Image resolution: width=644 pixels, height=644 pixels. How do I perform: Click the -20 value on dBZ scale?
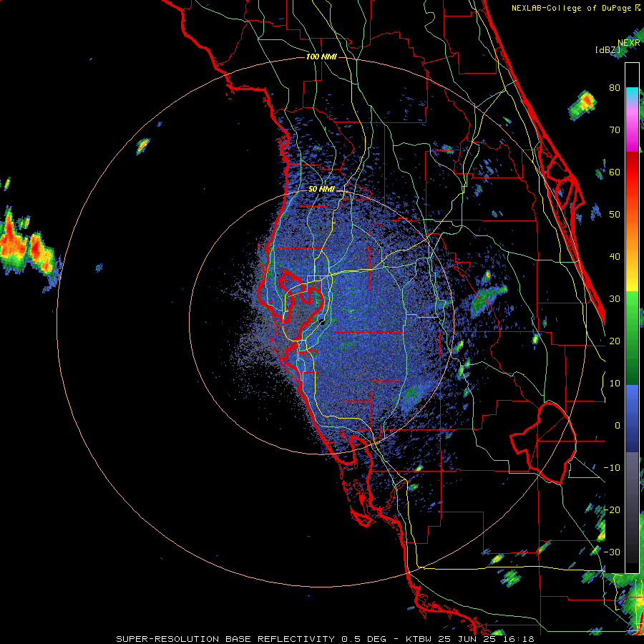[612, 509]
